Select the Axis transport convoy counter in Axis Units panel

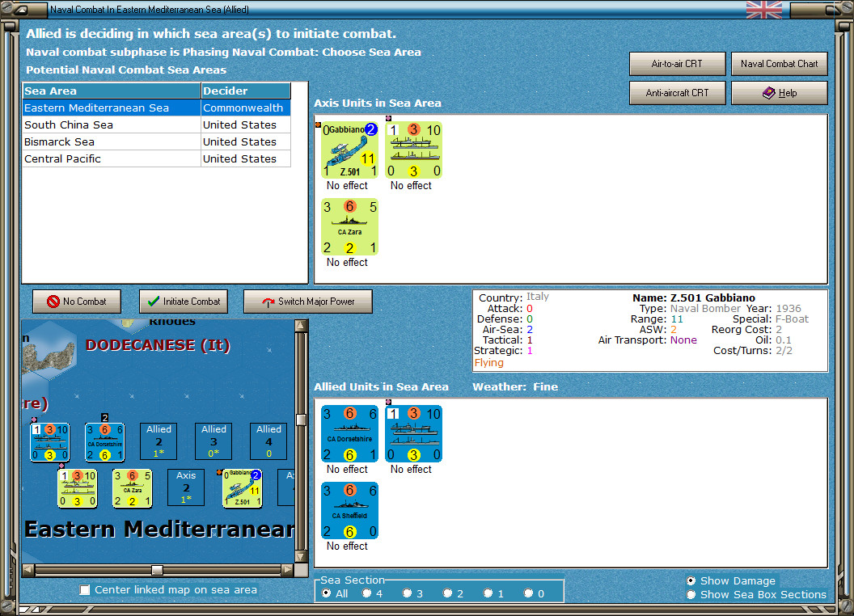413,150
